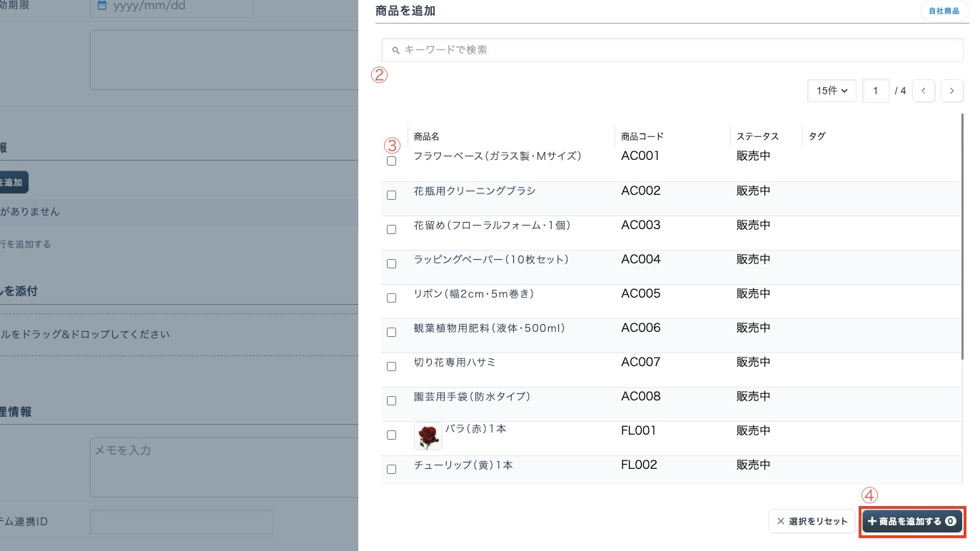Click the page number input box
980x551 pixels.
(x=875, y=91)
